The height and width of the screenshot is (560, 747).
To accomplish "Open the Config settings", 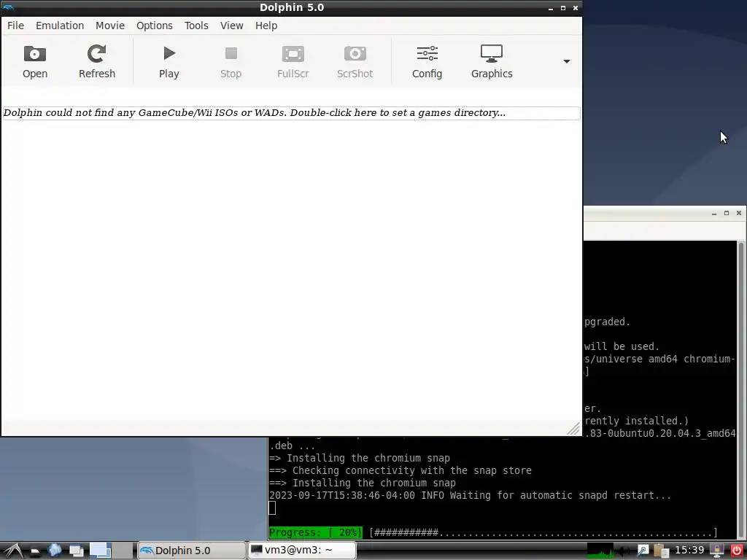I will pyautogui.click(x=427, y=62).
